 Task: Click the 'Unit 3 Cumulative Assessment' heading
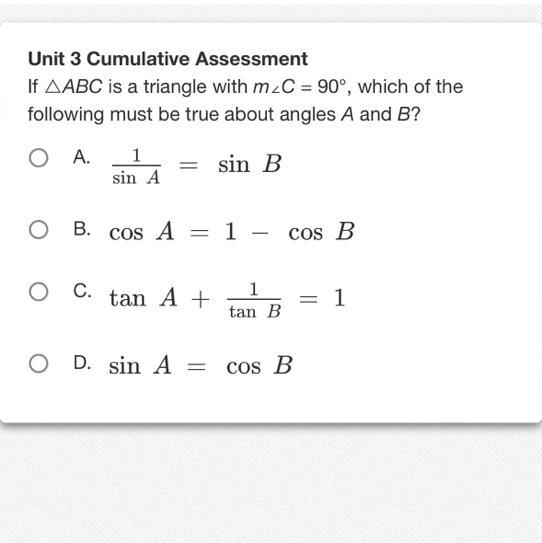point(168,59)
